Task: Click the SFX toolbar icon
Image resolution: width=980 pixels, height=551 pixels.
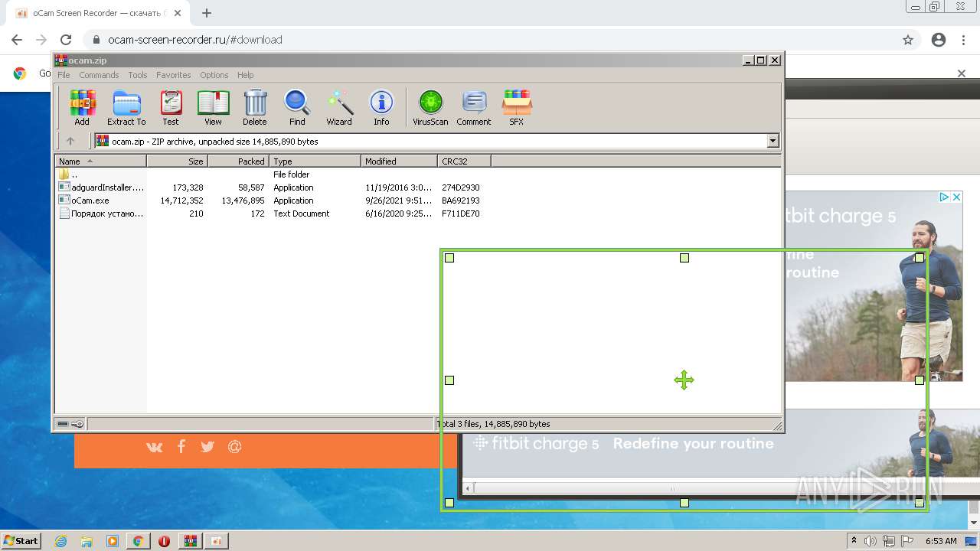Action: (517, 107)
